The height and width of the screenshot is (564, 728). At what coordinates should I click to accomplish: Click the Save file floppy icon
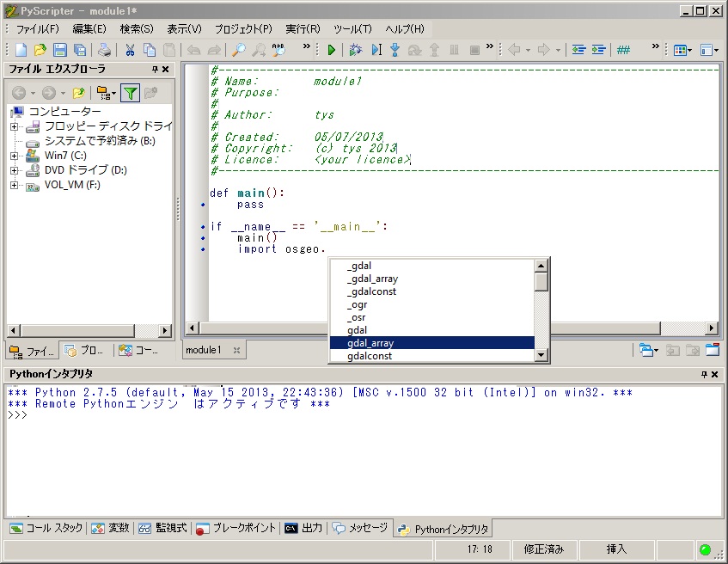pyautogui.click(x=60, y=50)
